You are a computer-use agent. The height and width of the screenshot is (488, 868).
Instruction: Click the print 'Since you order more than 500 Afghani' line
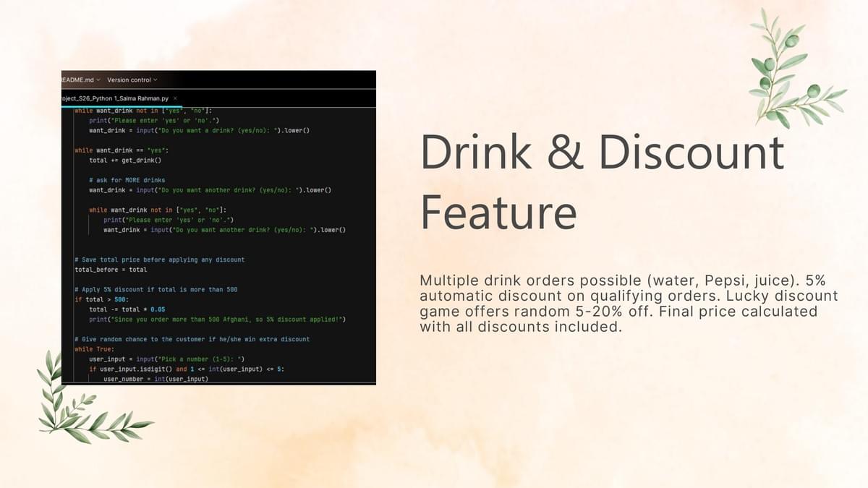(217, 319)
